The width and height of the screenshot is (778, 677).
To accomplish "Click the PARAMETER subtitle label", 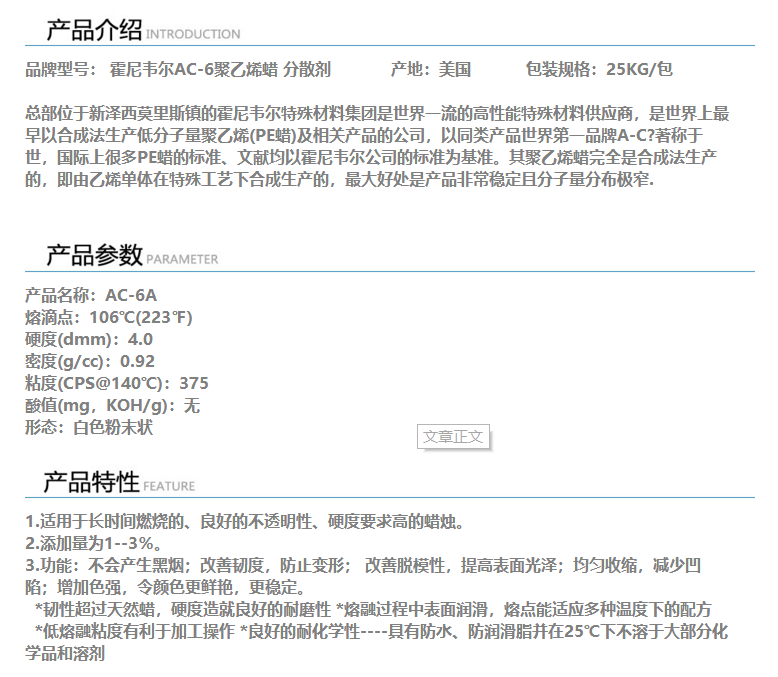I will pos(182,260).
